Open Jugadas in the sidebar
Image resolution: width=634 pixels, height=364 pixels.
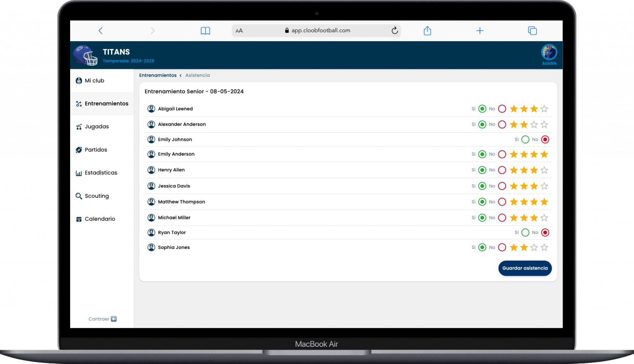pyautogui.click(x=97, y=127)
